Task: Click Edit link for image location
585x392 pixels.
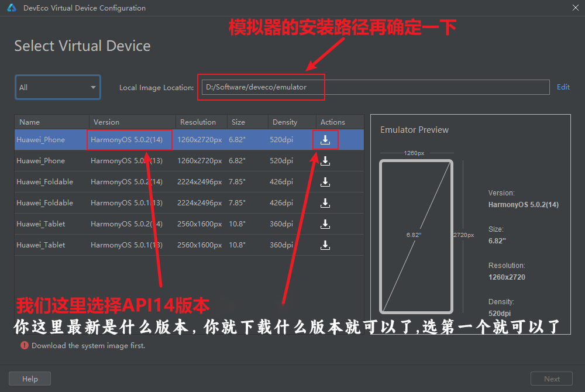Action: [563, 87]
